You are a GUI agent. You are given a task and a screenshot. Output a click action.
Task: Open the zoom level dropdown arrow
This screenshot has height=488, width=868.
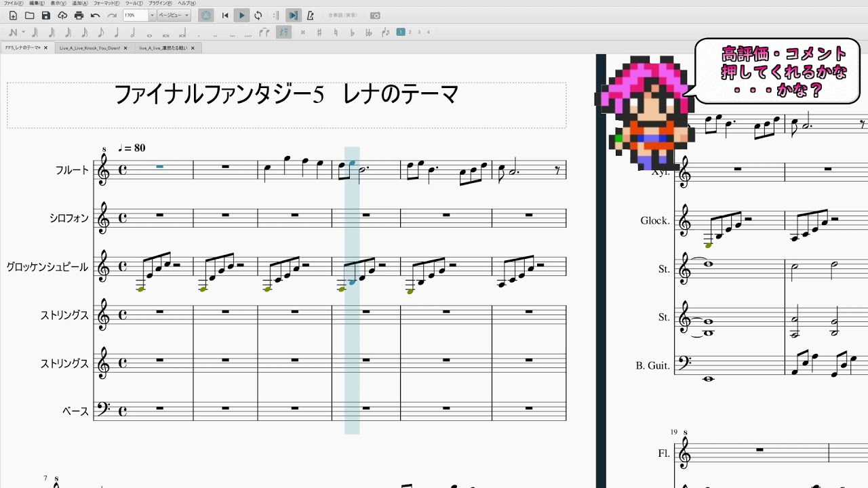pos(152,15)
